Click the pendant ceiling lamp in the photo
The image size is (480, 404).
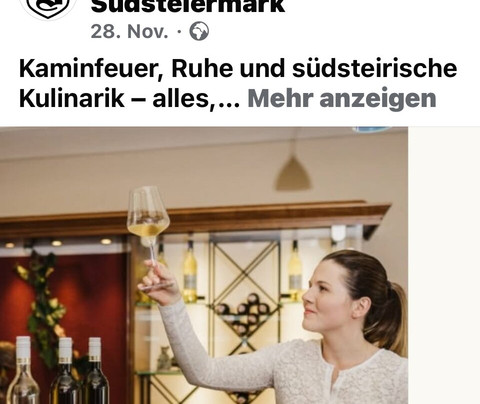293,173
